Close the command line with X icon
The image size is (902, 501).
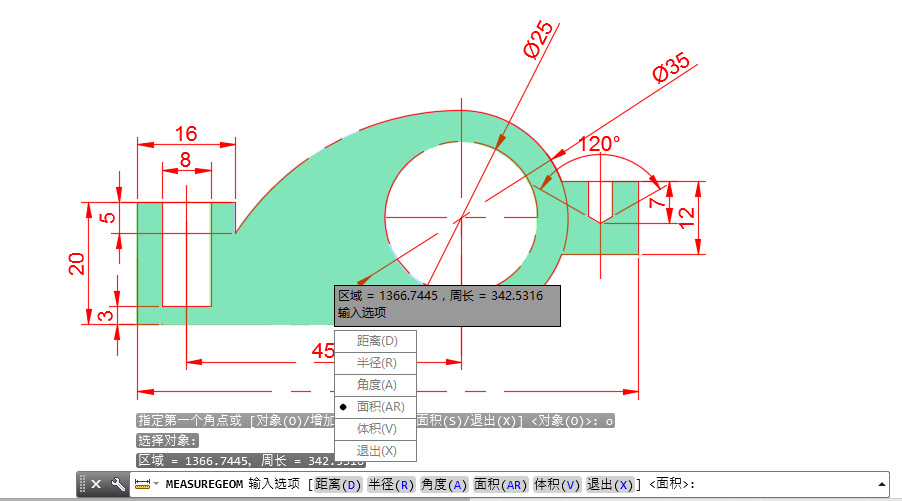[96, 484]
